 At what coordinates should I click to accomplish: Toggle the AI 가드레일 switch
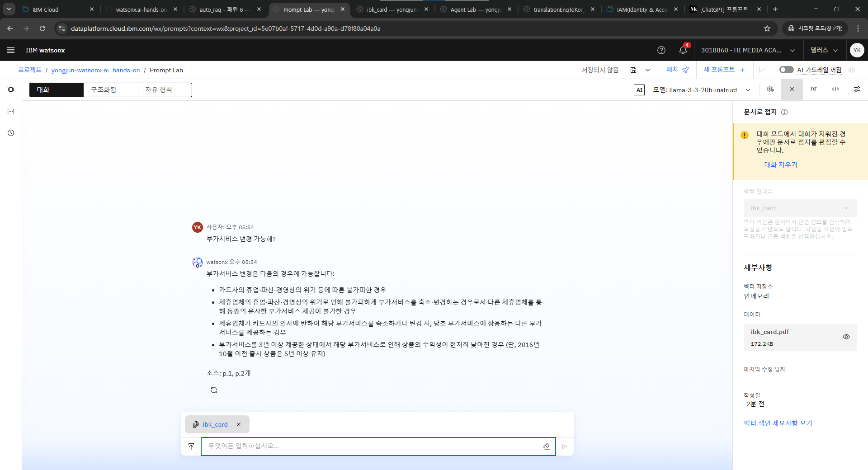[787, 70]
